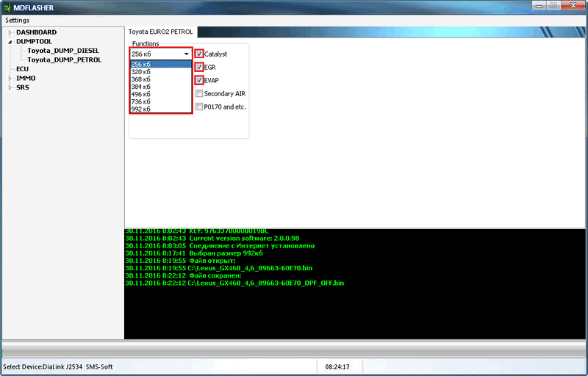Choose 320 кб from the size list
The height and width of the screenshot is (376, 588).
point(160,72)
